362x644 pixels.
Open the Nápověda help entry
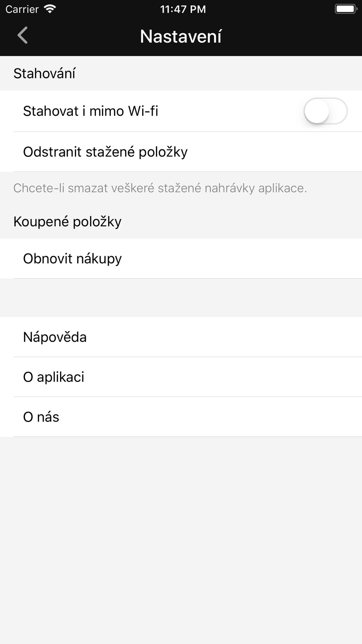[x=181, y=337]
